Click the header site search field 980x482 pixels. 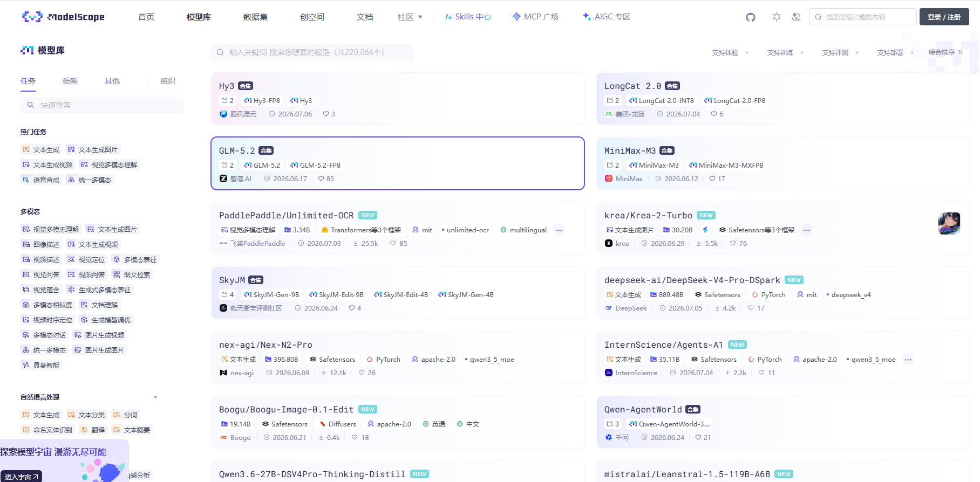(863, 17)
